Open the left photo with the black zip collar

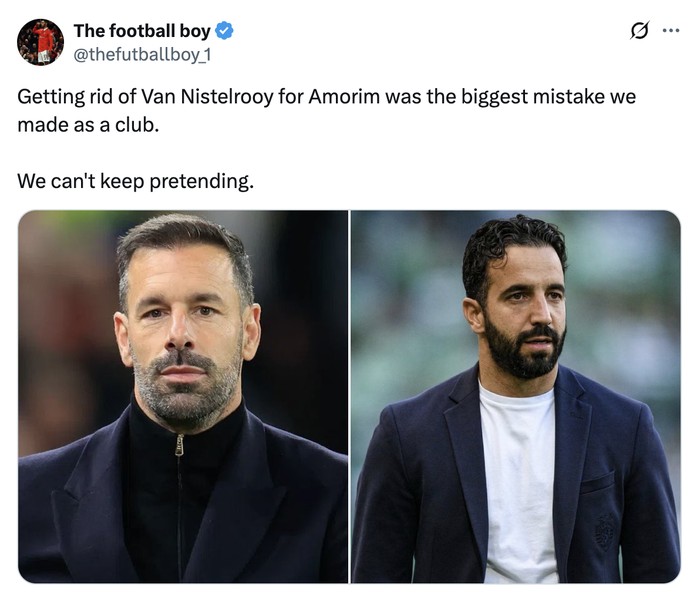(x=183, y=396)
